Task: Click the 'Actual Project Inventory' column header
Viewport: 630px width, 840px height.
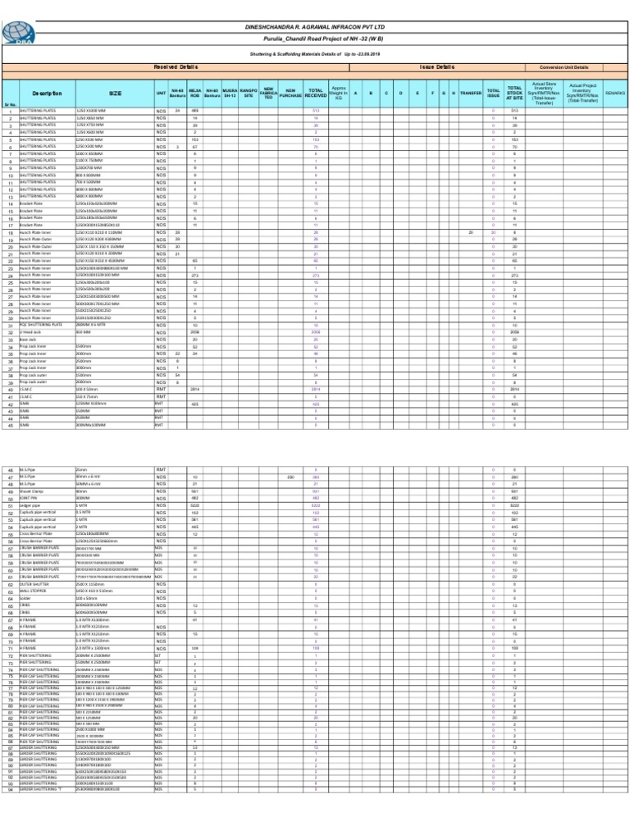Action: [x=582, y=94]
